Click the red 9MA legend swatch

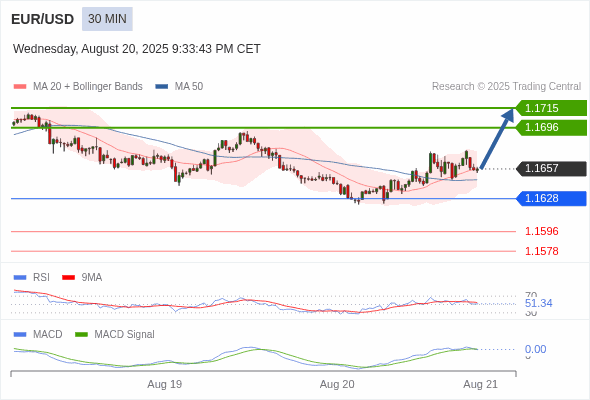(68, 278)
